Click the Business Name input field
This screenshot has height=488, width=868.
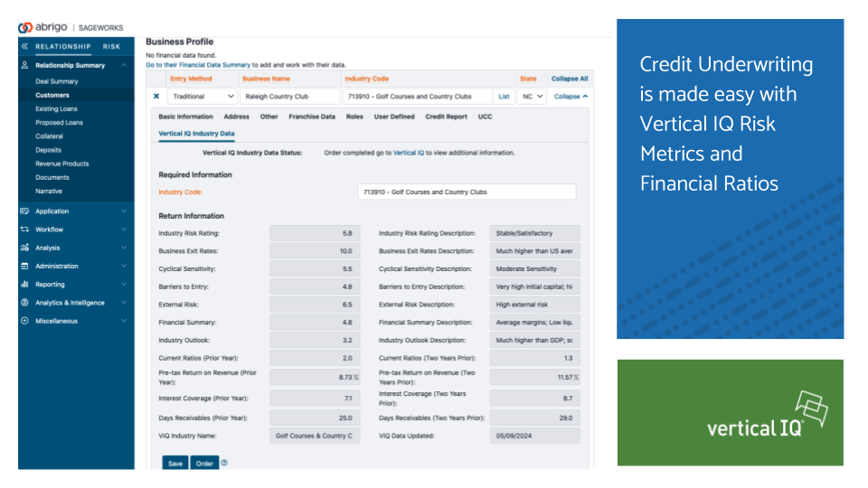tap(289, 97)
